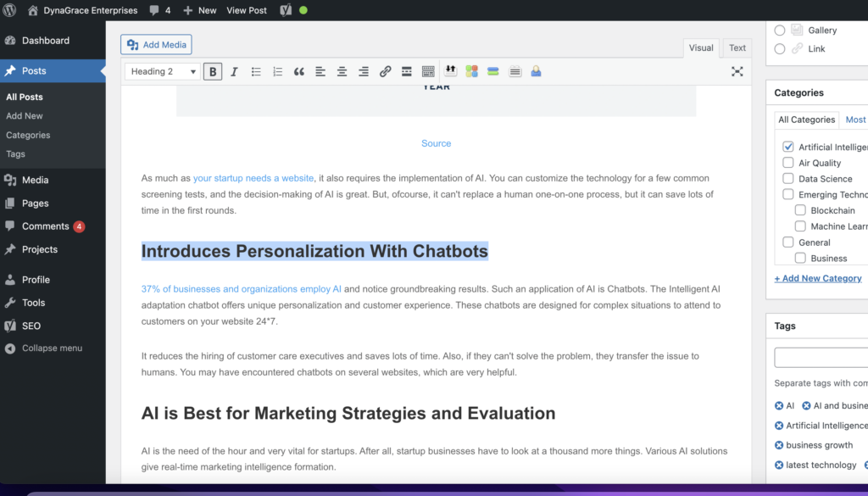Insert a bulleted list
Screen dimensions: 868x496
tap(256, 72)
